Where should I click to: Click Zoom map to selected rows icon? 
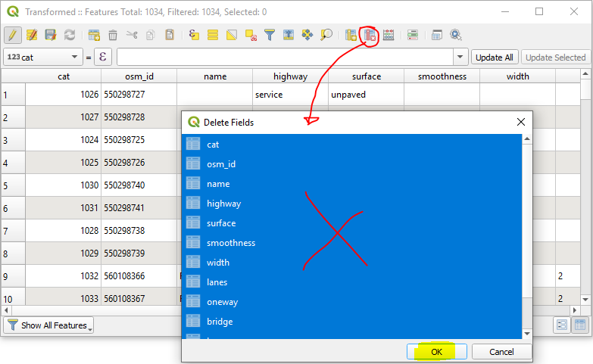326,35
